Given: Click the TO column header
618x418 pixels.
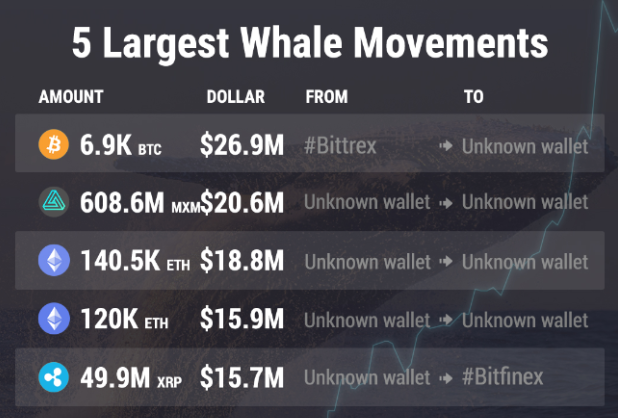Looking at the screenshot, I should (473, 97).
